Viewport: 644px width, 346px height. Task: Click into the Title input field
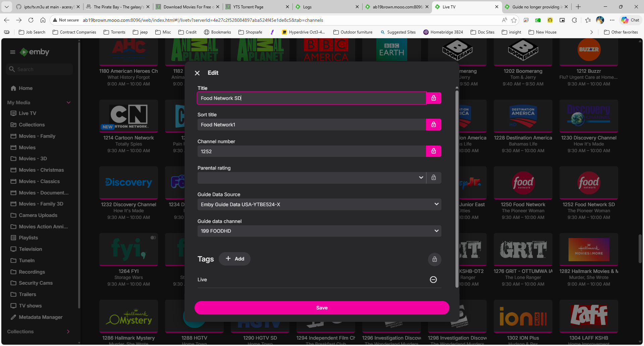tap(312, 98)
